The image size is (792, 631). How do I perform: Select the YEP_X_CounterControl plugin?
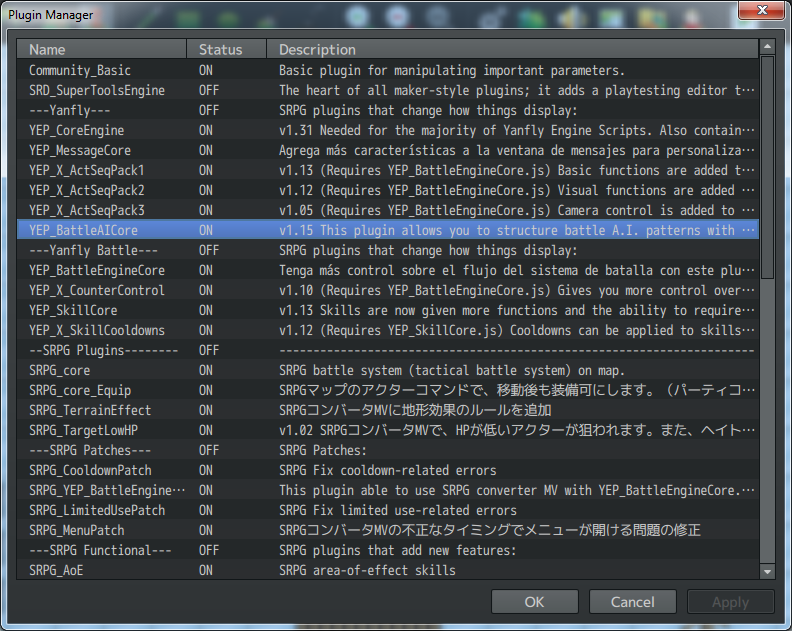(x=388, y=290)
